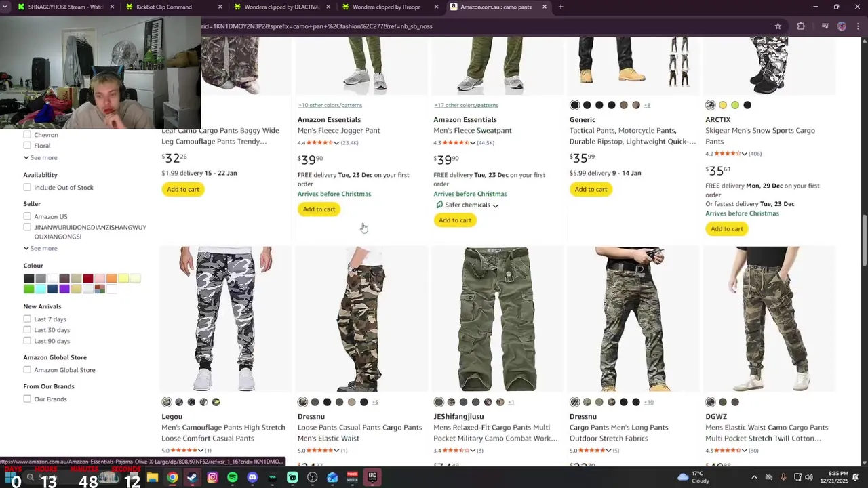The width and height of the screenshot is (868, 488).
Task: Open Steam from the taskbar
Action: pyautogui.click(x=193, y=477)
